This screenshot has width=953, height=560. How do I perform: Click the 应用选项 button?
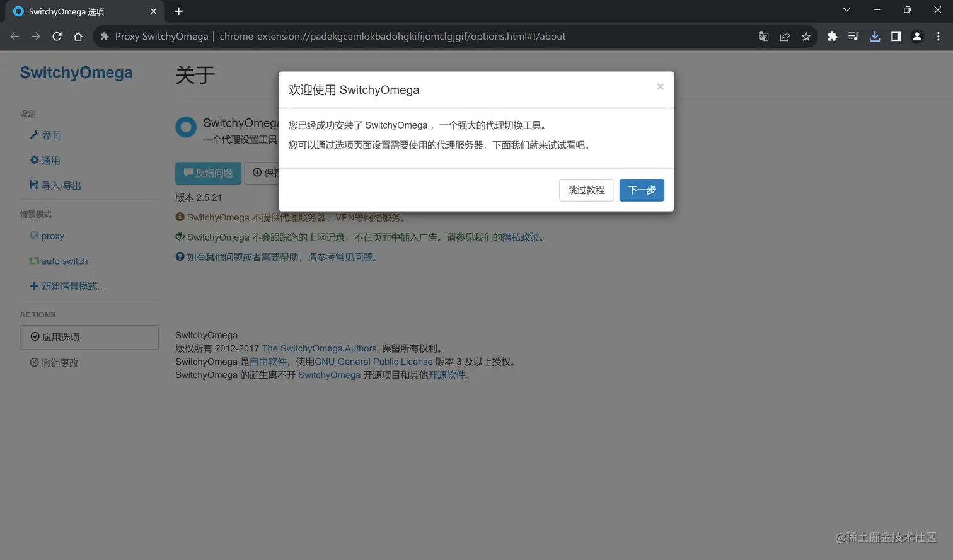89,337
